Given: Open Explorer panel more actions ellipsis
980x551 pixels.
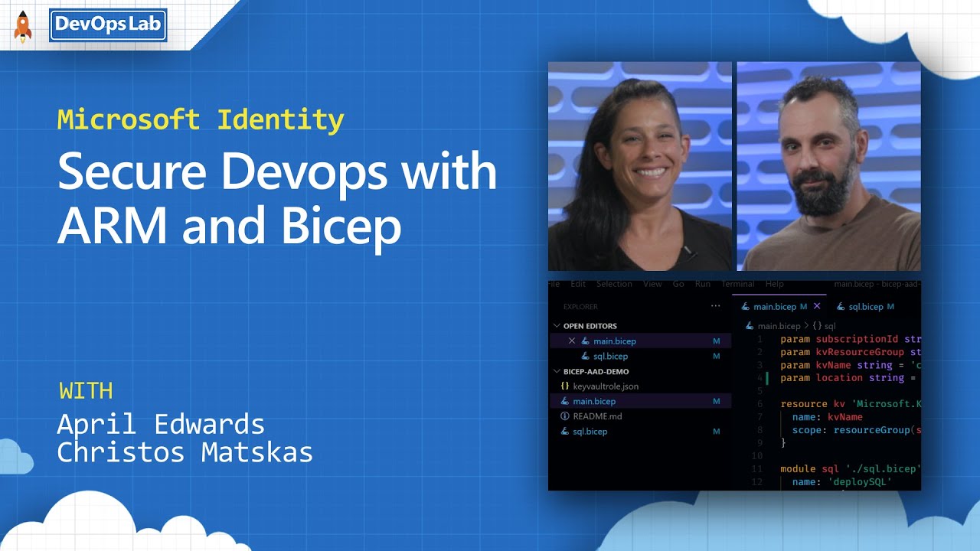Looking at the screenshot, I should [715, 306].
